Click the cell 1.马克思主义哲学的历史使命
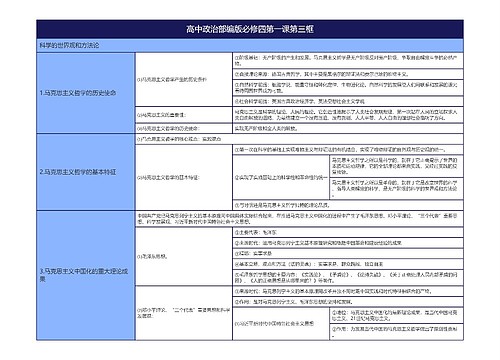This screenshot has height=360, width=500. (86, 93)
